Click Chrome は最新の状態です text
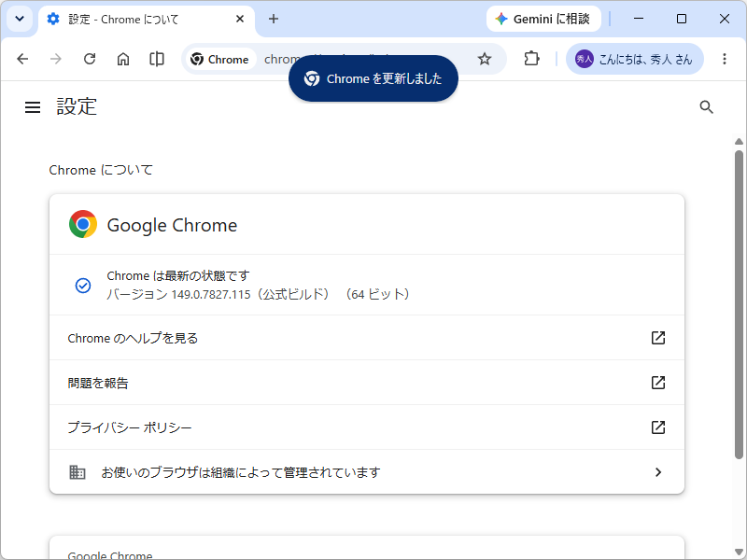This screenshot has width=747, height=560. (x=177, y=275)
